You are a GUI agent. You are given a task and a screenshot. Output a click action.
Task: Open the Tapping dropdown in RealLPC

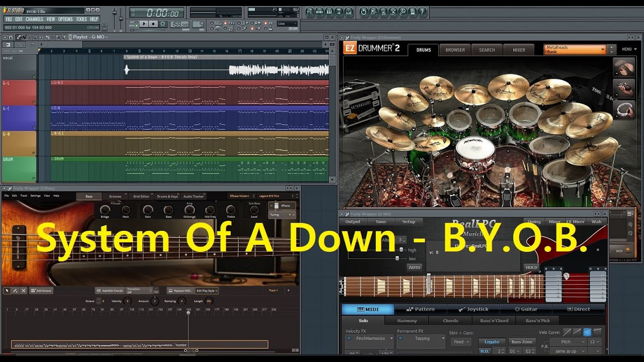tap(421, 338)
